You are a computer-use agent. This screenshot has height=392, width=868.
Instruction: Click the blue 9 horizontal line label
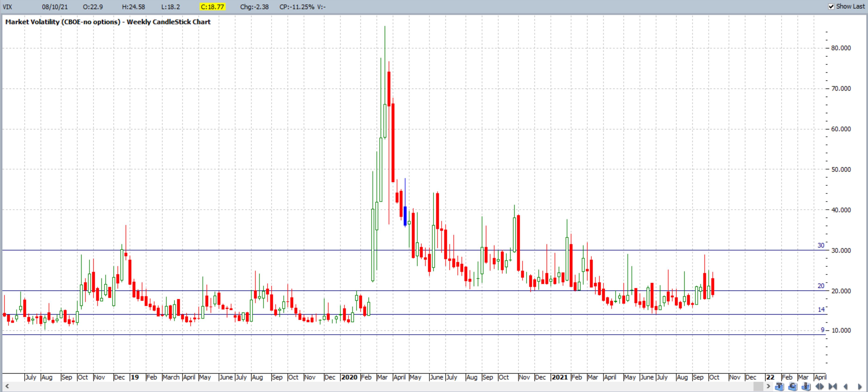tap(822, 330)
